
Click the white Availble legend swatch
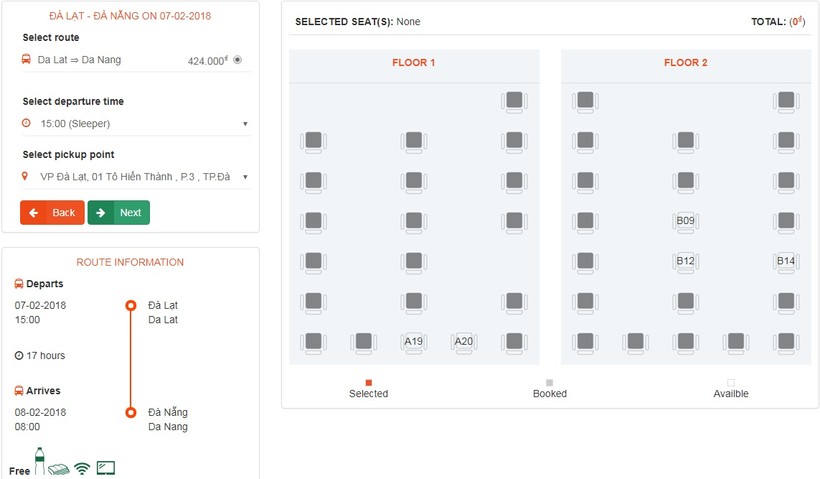tap(731, 383)
